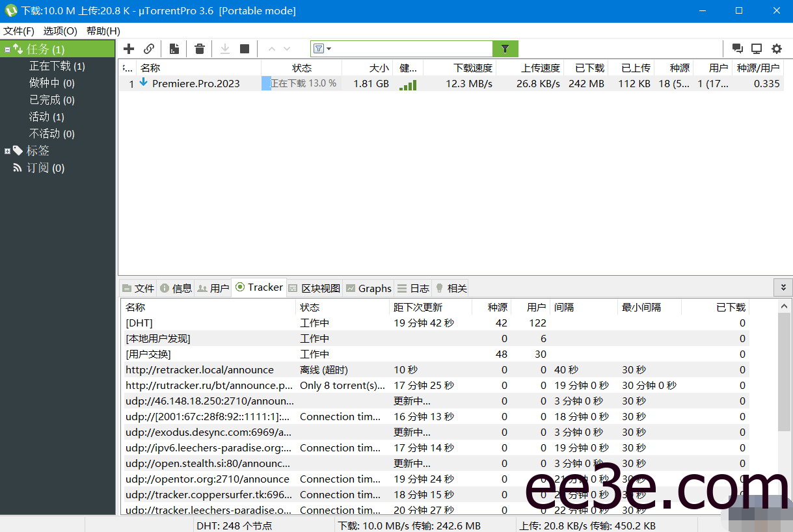Open preferences via the gear icon

(776, 49)
